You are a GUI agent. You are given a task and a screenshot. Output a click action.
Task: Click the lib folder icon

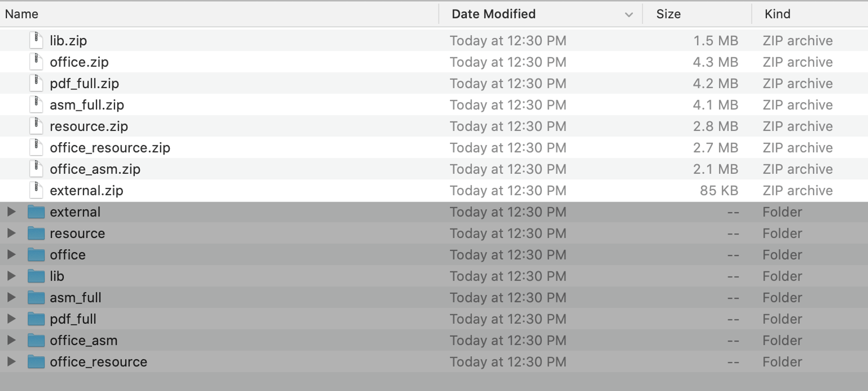point(36,276)
